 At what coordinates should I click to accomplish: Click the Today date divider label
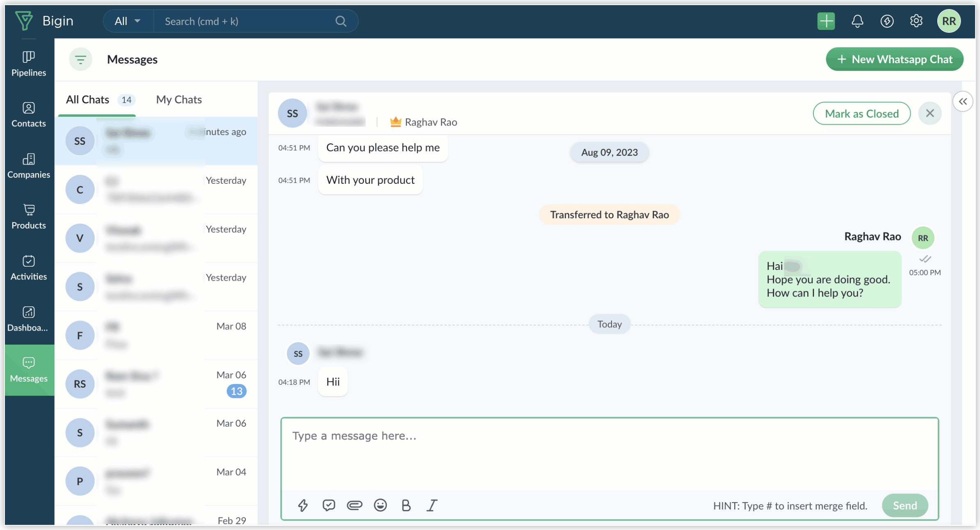click(609, 324)
